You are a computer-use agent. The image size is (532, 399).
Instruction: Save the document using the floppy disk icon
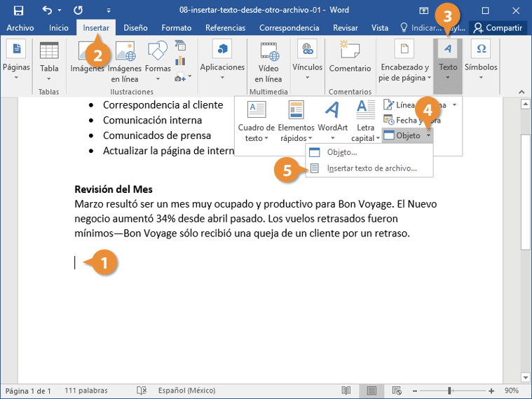[18, 11]
